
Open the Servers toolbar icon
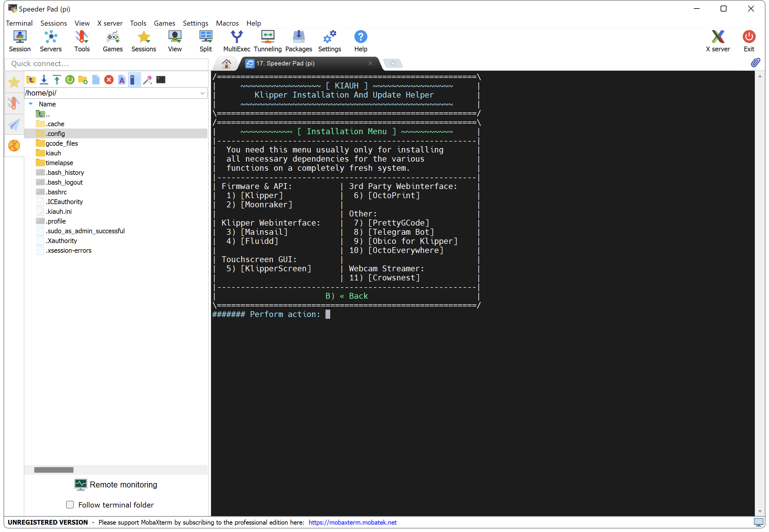pos(51,41)
